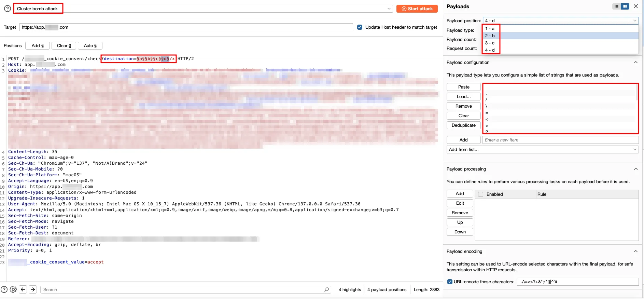The height and width of the screenshot is (299, 644).
Task: Click the Load... button
Action: pos(463,97)
